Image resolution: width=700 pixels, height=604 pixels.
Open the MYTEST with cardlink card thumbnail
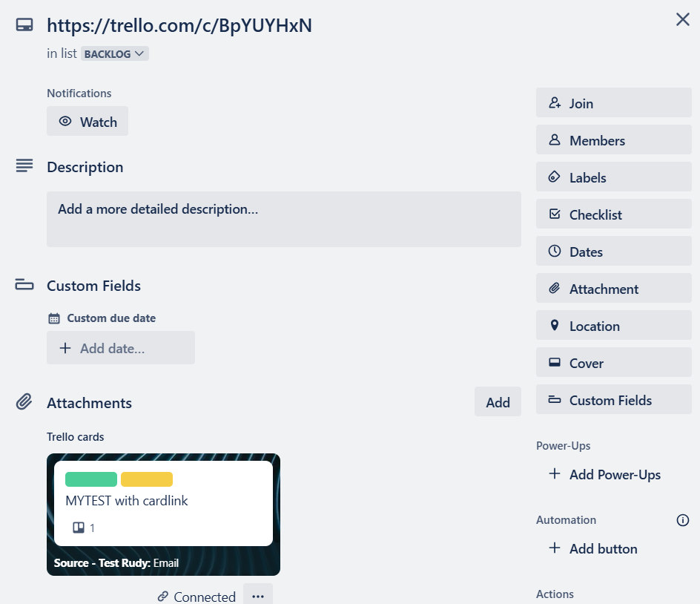click(x=163, y=515)
